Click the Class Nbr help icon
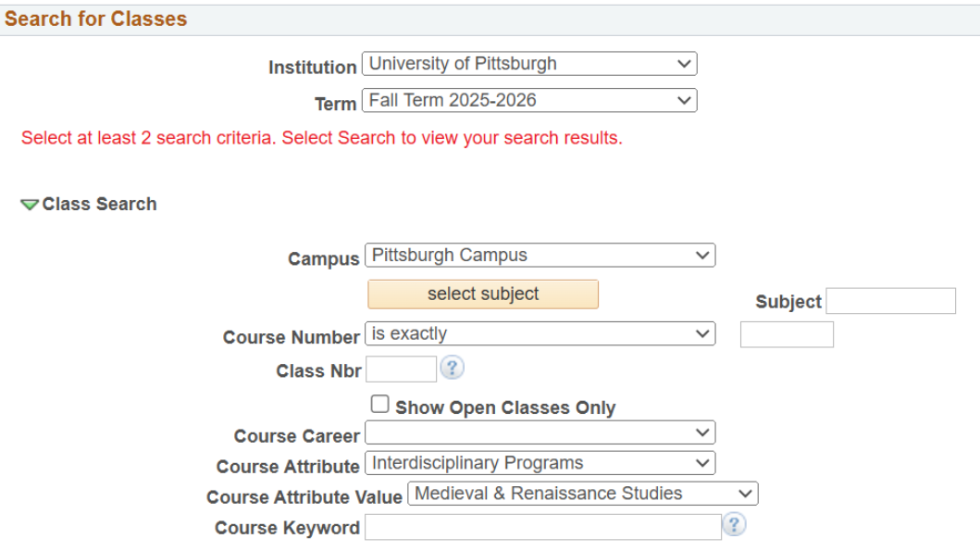The height and width of the screenshot is (551, 980). click(452, 369)
